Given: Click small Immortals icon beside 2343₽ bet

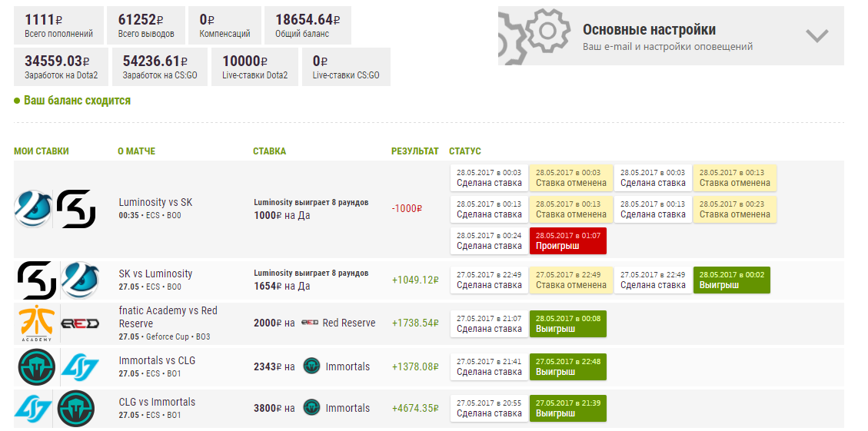Looking at the screenshot, I should tap(312, 366).
